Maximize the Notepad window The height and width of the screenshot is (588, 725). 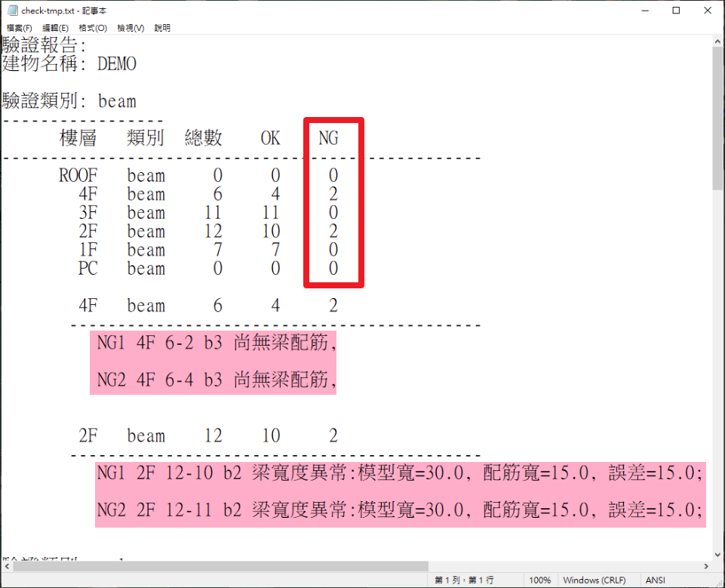click(676, 11)
